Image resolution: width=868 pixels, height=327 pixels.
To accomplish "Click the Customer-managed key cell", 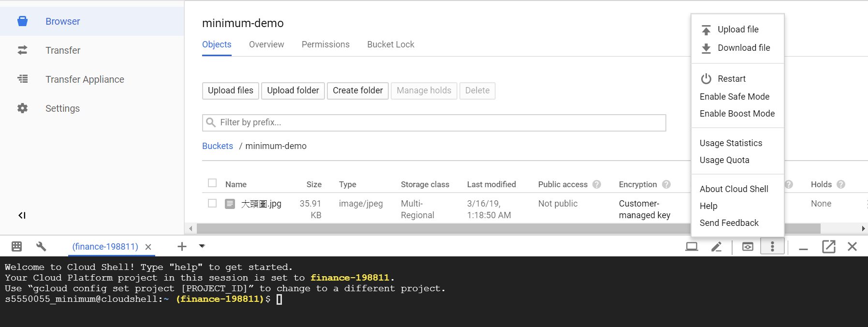I will (645, 209).
